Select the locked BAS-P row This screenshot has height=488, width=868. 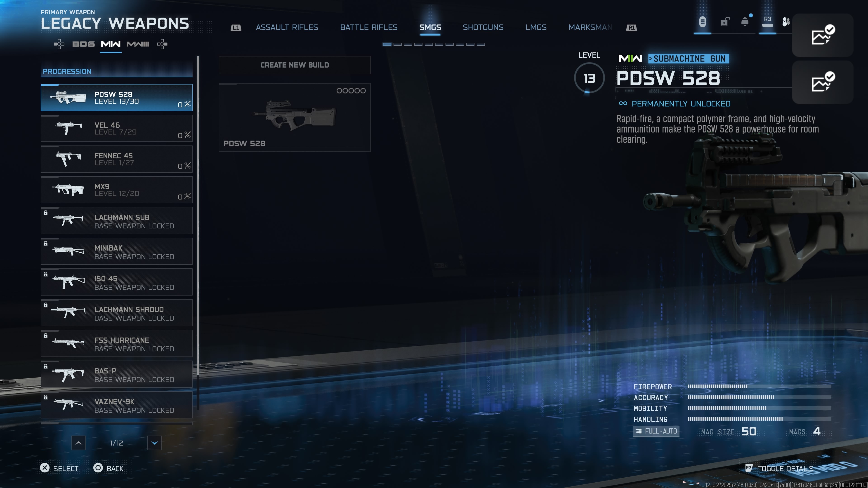(x=117, y=374)
